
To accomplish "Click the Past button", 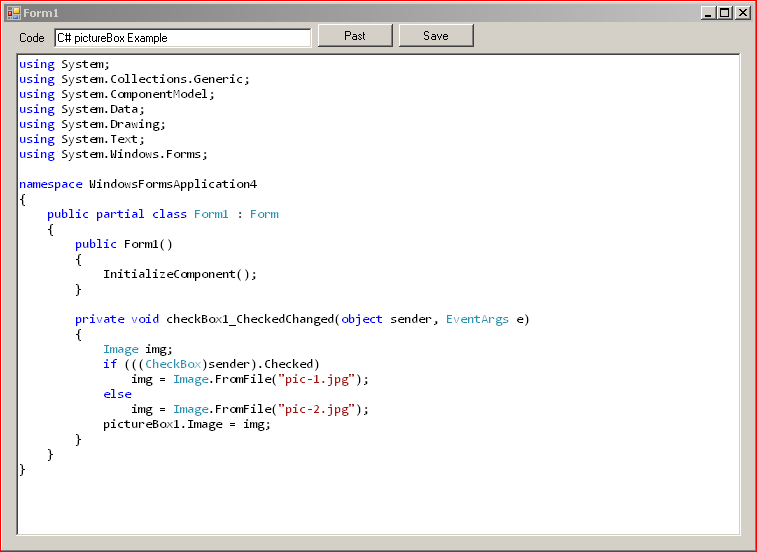I will click(355, 36).
